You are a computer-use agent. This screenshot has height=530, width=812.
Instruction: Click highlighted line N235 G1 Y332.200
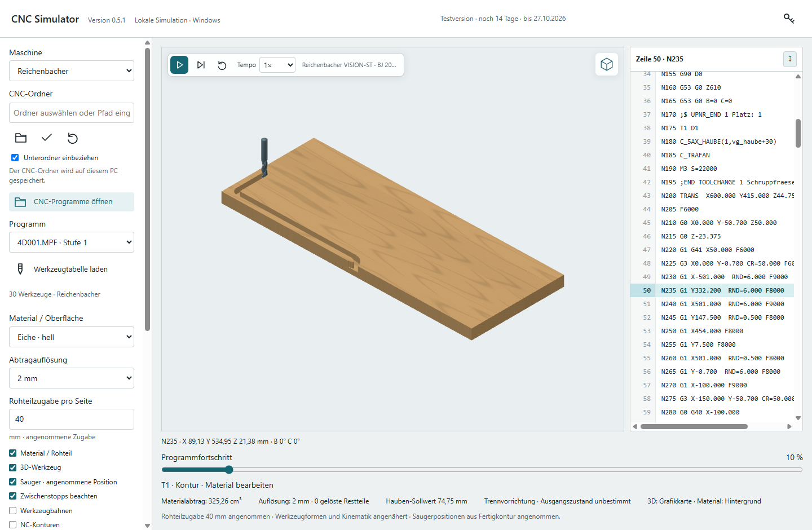point(712,290)
